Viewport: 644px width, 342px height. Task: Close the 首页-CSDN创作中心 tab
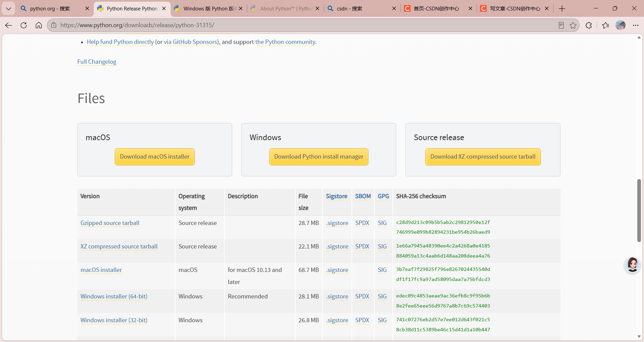pos(470,8)
